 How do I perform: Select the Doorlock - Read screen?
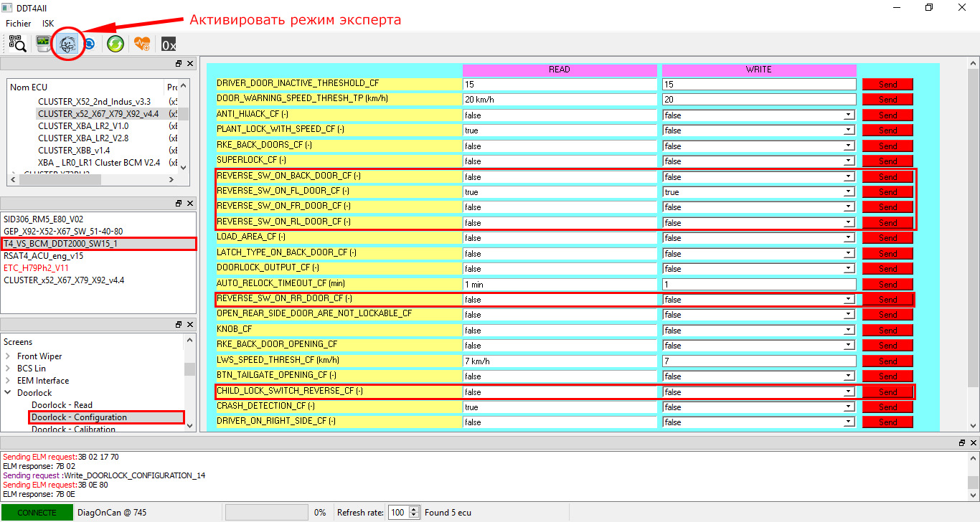(x=62, y=405)
